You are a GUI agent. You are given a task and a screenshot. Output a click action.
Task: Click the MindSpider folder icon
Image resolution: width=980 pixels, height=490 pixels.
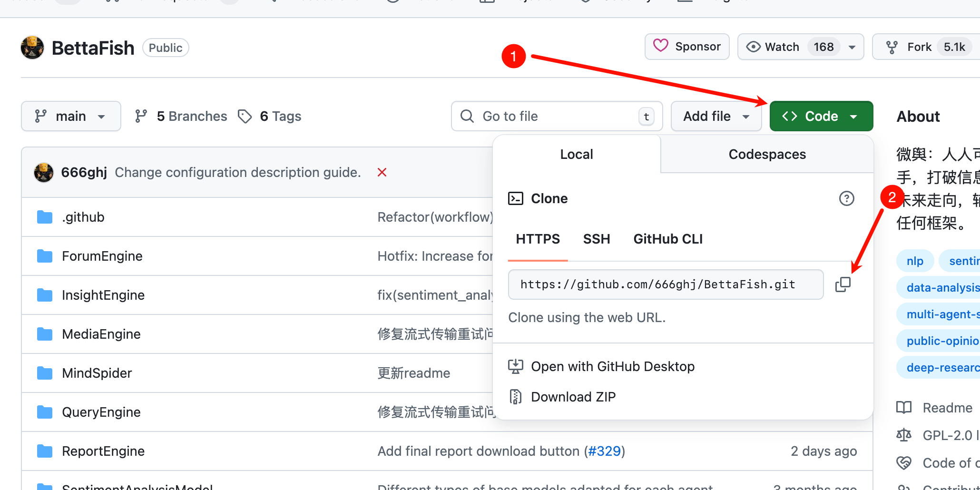point(45,373)
